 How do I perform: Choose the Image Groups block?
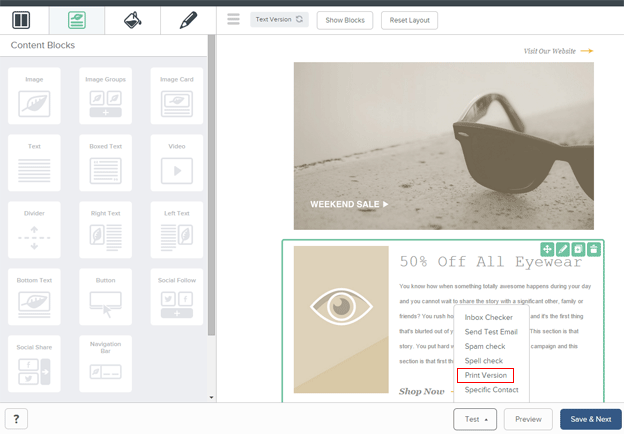(105, 96)
